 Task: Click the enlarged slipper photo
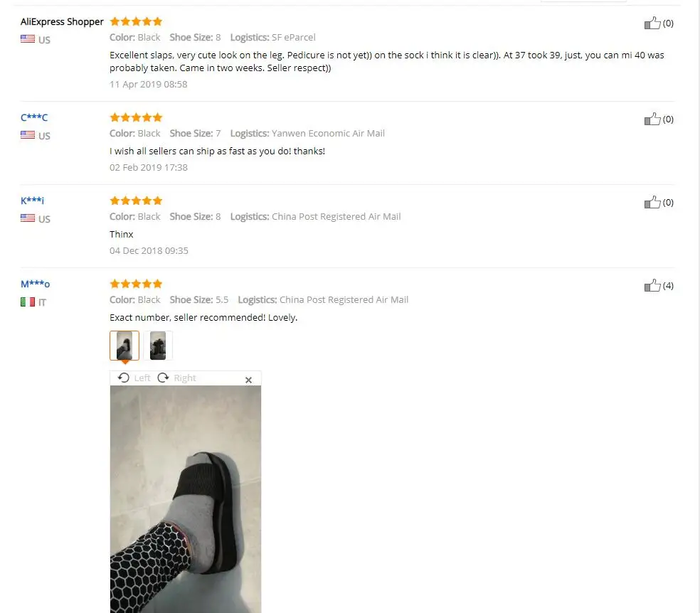pyautogui.click(x=186, y=499)
